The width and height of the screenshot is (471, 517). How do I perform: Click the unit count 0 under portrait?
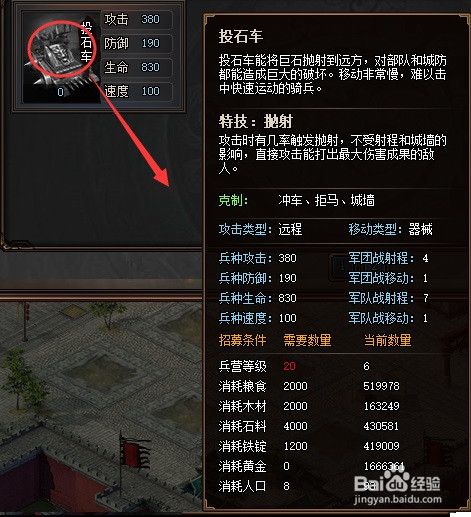coord(60,92)
